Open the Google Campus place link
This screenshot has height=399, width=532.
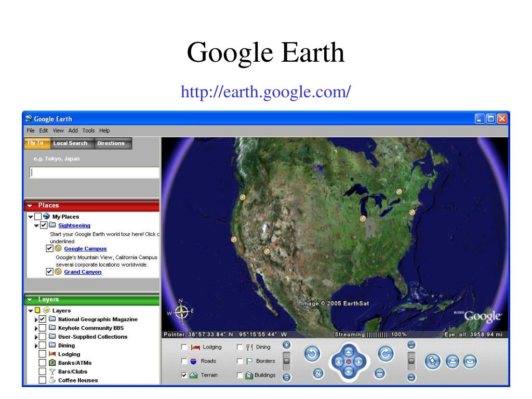tap(85, 249)
